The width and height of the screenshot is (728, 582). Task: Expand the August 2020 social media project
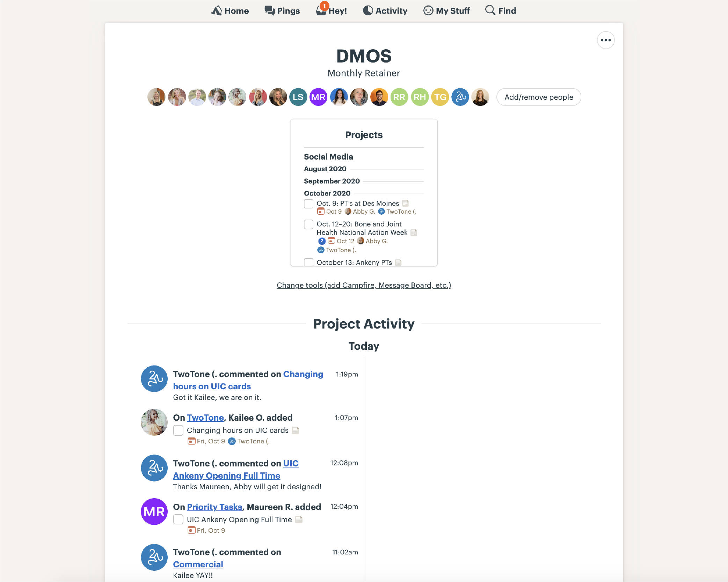(x=325, y=169)
